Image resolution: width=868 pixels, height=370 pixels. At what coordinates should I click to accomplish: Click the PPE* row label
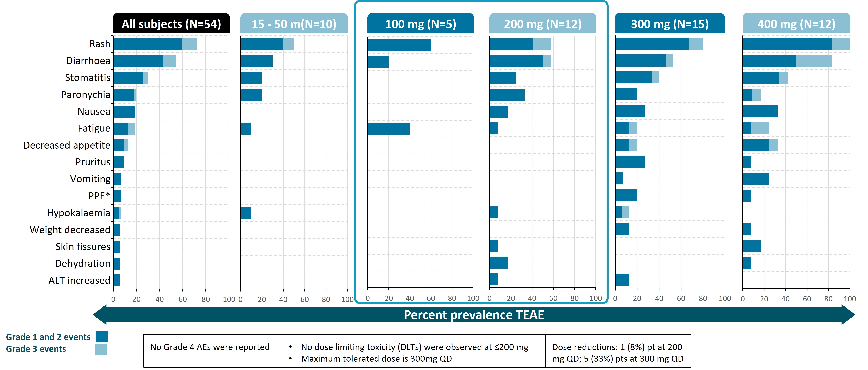point(99,196)
